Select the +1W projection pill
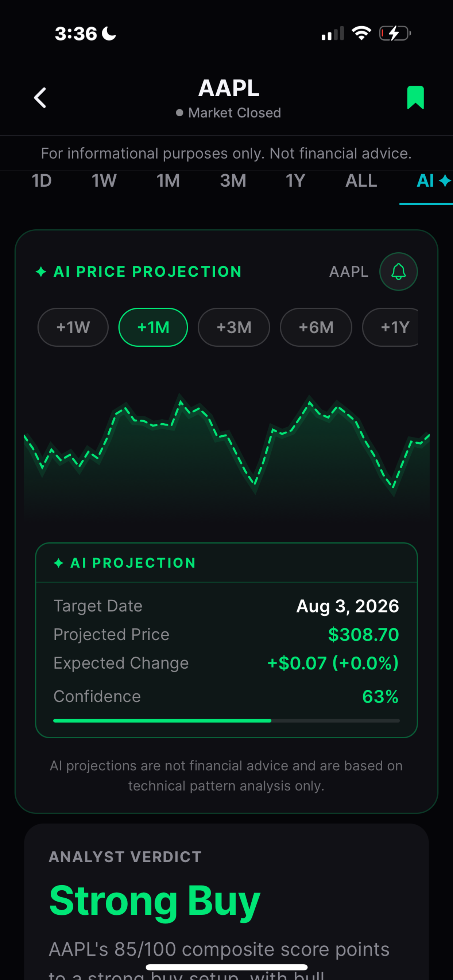Image resolution: width=453 pixels, height=980 pixels. pyautogui.click(x=73, y=327)
